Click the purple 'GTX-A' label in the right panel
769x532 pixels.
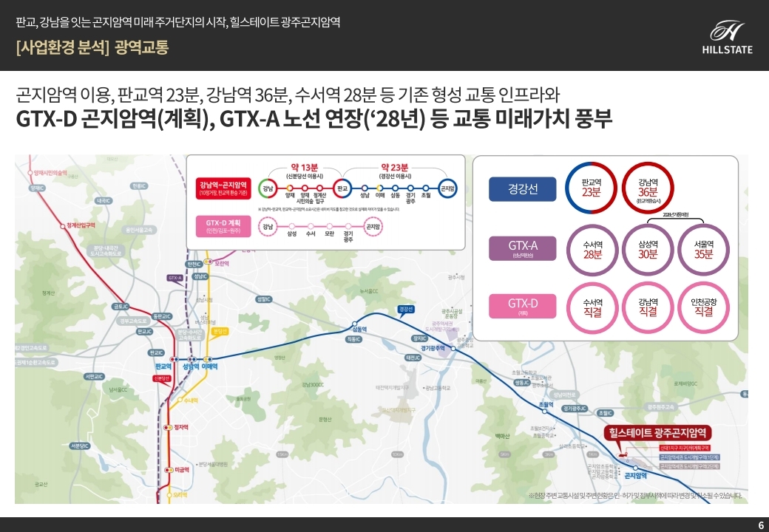pos(523,248)
